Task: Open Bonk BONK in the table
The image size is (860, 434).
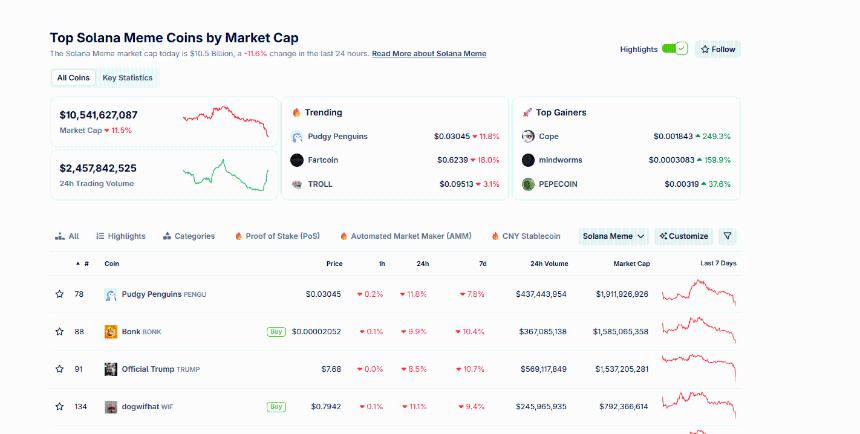Action: [142, 331]
